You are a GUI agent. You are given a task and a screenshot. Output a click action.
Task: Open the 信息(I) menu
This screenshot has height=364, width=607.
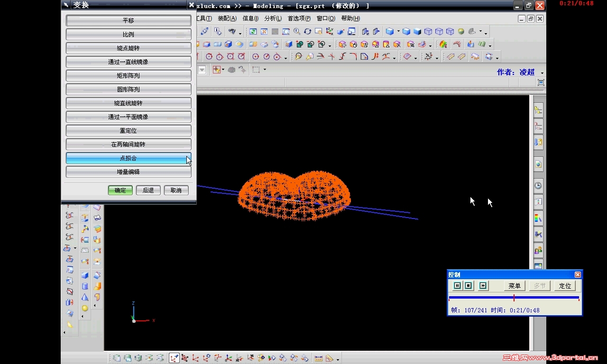point(250,18)
